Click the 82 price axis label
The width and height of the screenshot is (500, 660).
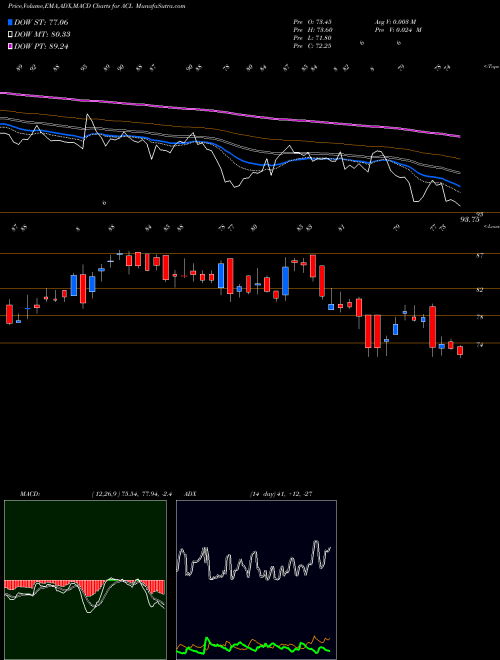pyautogui.click(x=479, y=290)
